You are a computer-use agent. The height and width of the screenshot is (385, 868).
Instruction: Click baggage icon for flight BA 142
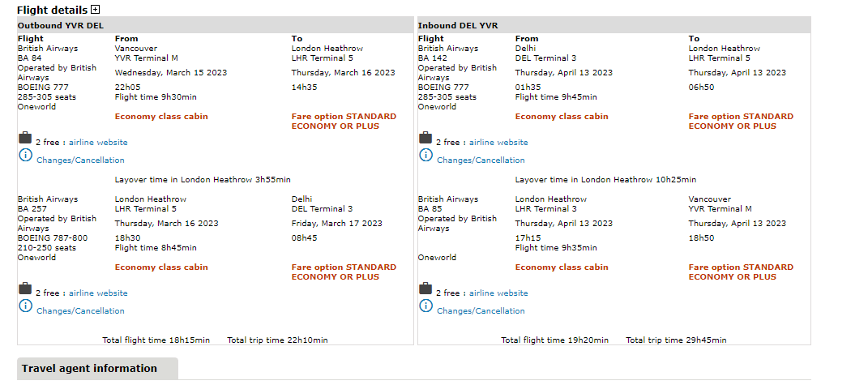click(425, 139)
